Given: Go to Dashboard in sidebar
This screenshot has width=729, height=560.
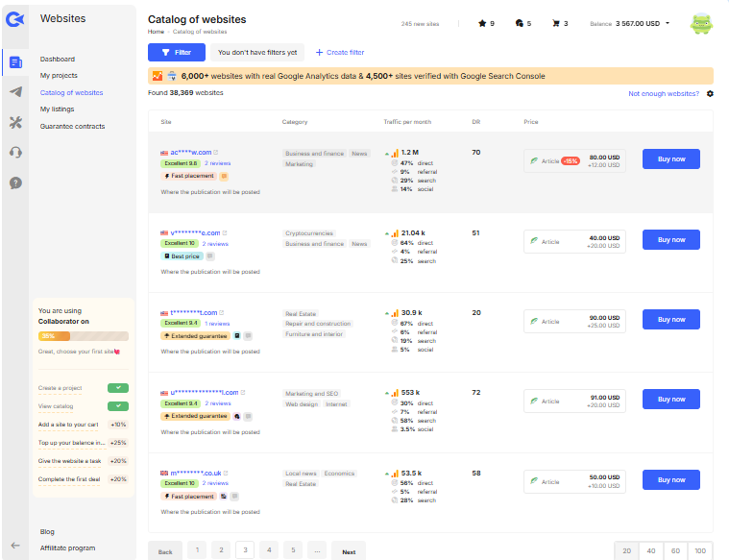Looking at the screenshot, I should [58, 59].
